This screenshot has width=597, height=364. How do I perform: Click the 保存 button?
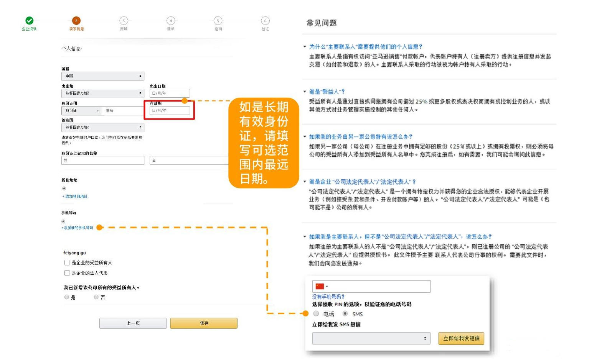pyautogui.click(x=204, y=323)
